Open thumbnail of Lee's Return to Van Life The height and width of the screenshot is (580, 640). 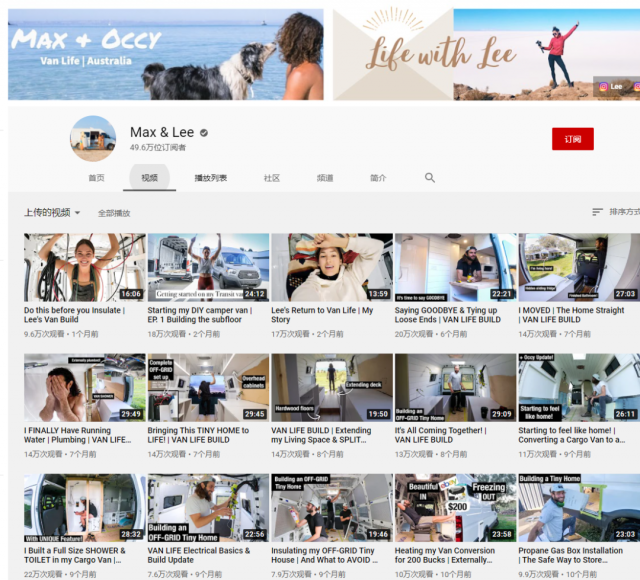coord(332,267)
